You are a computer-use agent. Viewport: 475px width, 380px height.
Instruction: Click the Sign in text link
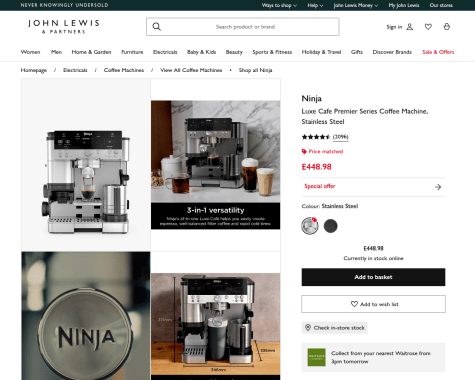pos(394,27)
